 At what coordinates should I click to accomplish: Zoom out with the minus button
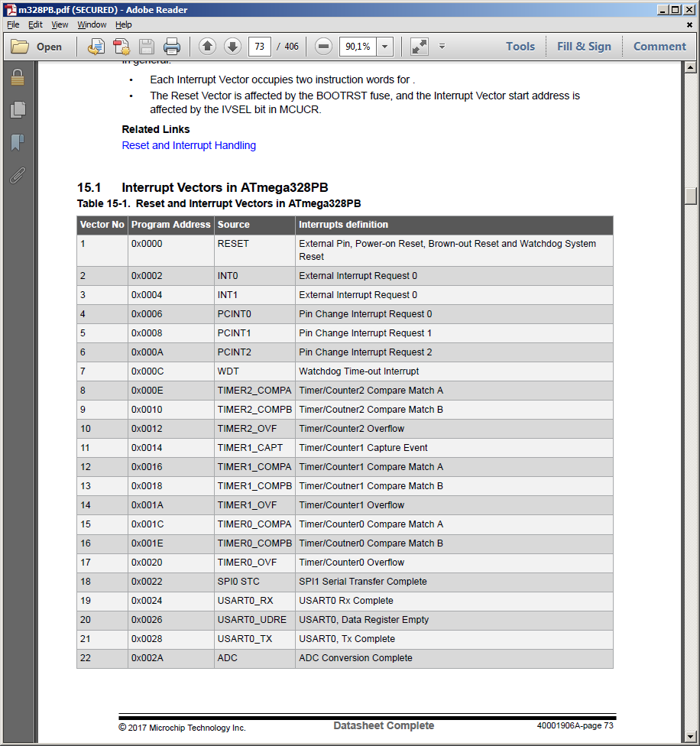pyautogui.click(x=323, y=46)
